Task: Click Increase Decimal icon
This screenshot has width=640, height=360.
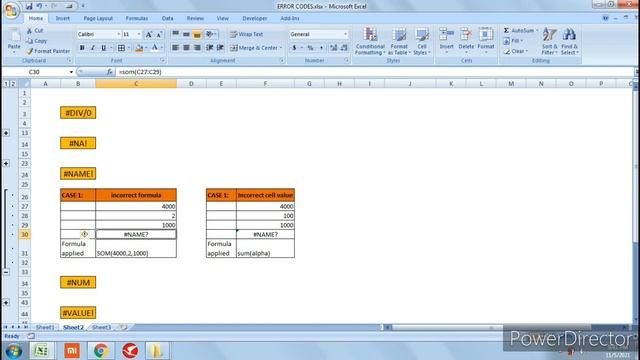Action: point(333,48)
